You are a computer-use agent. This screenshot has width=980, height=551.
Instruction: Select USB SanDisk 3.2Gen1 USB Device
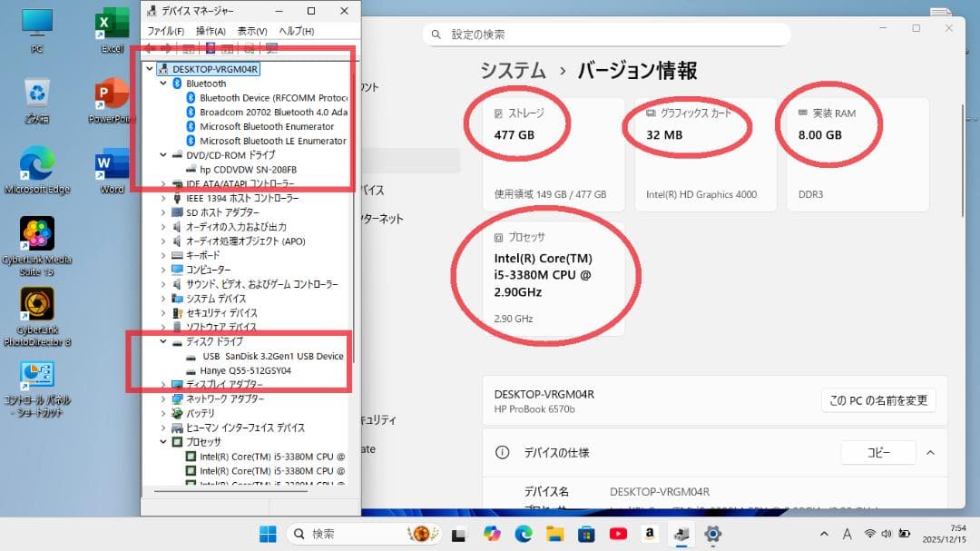[x=272, y=356]
